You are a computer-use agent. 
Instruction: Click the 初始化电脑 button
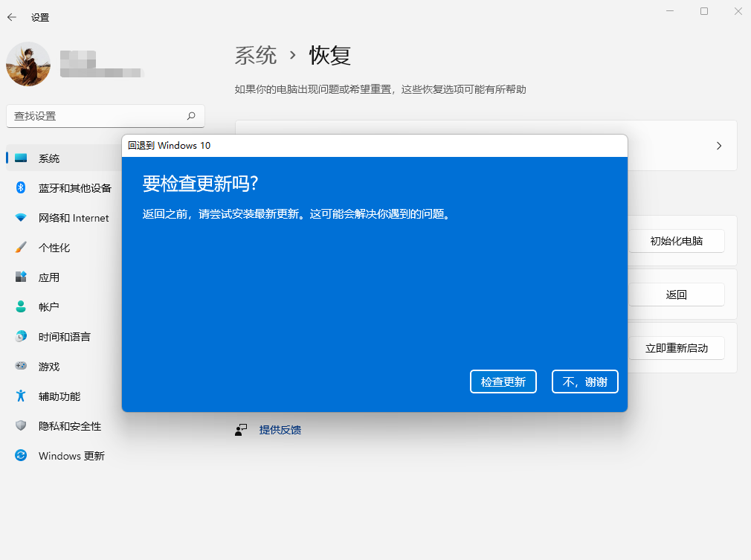pyautogui.click(x=676, y=240)
